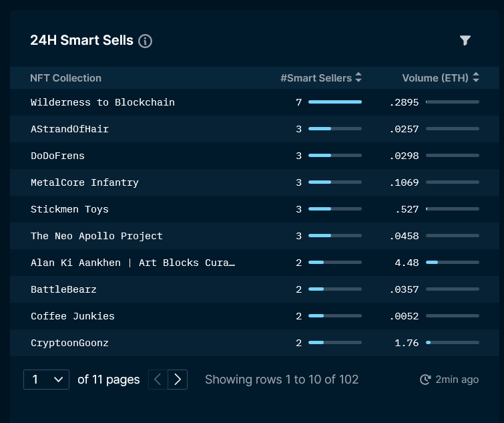Click Wilderness to Blockchain sellers progress bar

click(x=335, y=102)
